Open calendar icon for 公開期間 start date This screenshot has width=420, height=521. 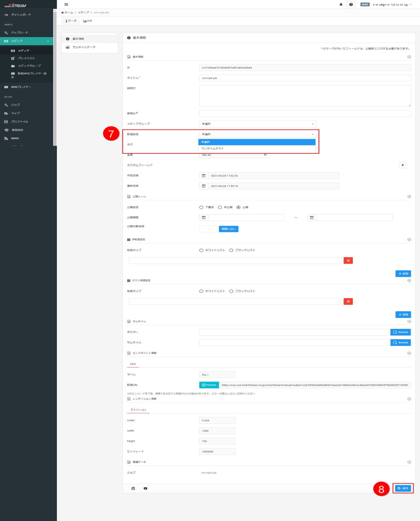(x=204, y=217)
